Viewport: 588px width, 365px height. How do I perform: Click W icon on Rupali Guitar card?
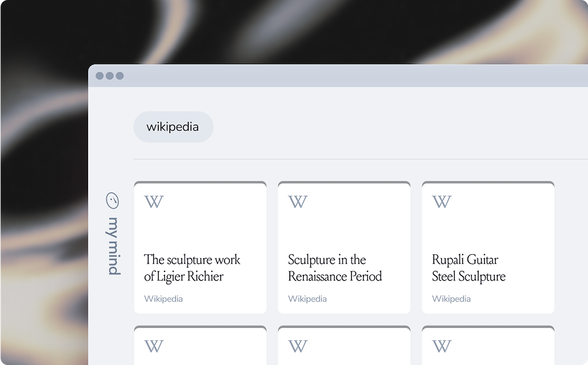[442, 202]
